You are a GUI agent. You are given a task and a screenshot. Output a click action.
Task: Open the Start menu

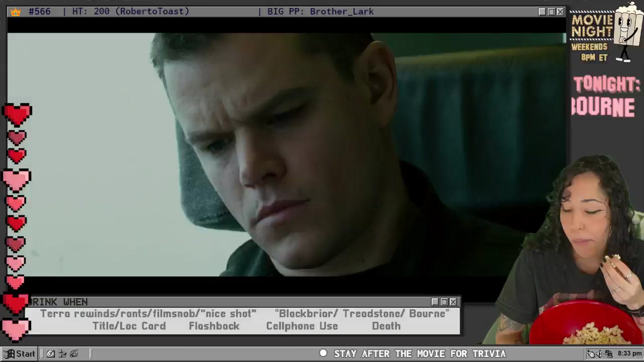(x=19, y=354)
